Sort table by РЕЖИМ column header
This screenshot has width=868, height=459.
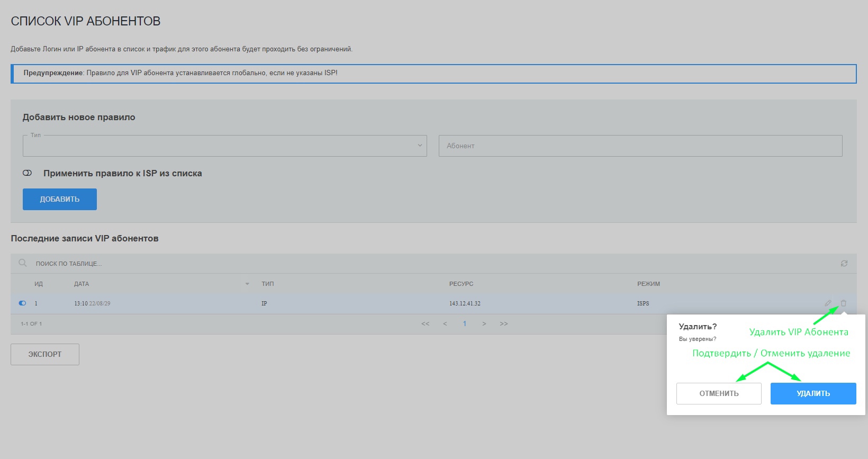(x=648, y=284)
